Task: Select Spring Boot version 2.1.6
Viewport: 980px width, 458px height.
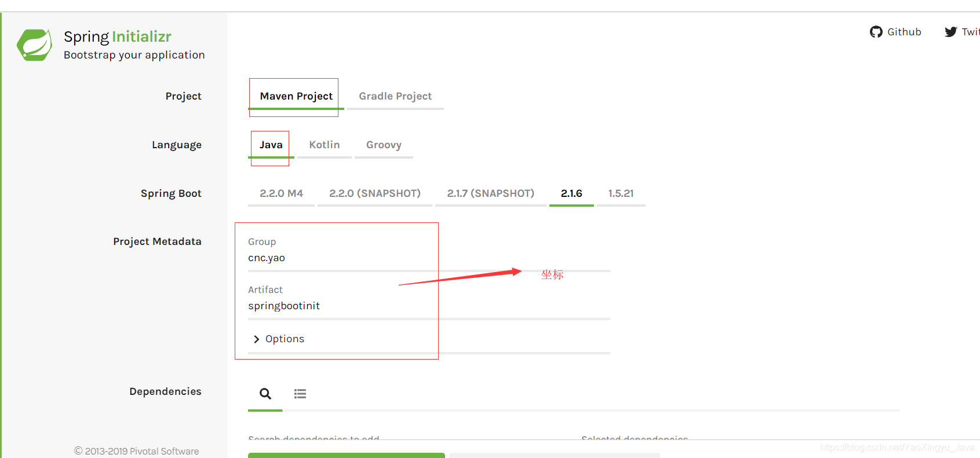Action: tap(571, 193)
